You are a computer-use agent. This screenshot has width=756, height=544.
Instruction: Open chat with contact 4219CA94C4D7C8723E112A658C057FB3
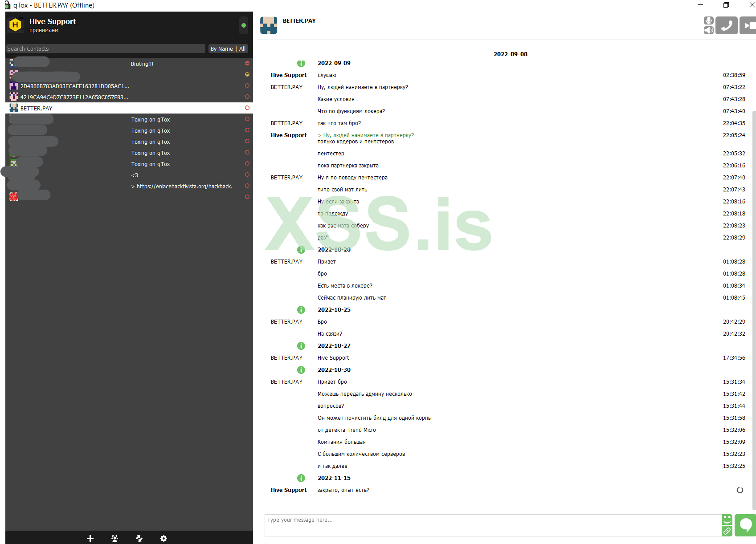[129, 97]
